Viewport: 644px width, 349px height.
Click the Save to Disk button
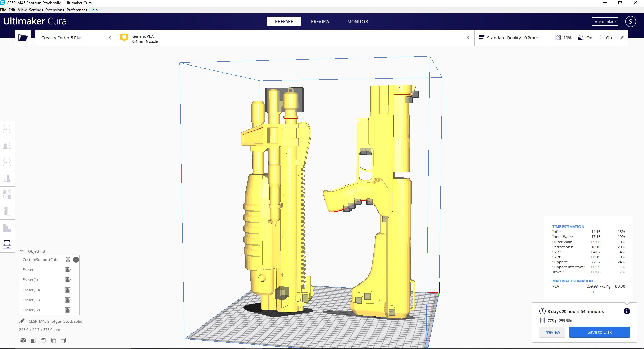pos(599,332)
